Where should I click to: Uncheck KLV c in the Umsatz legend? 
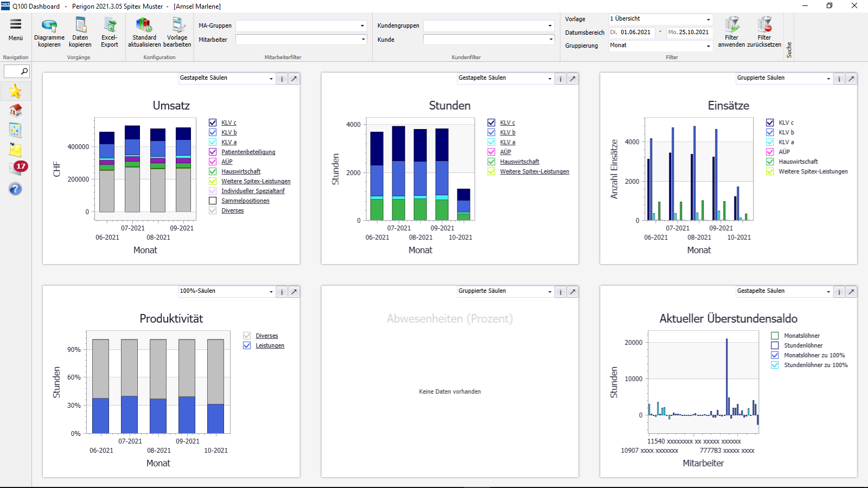coord(212,123)
